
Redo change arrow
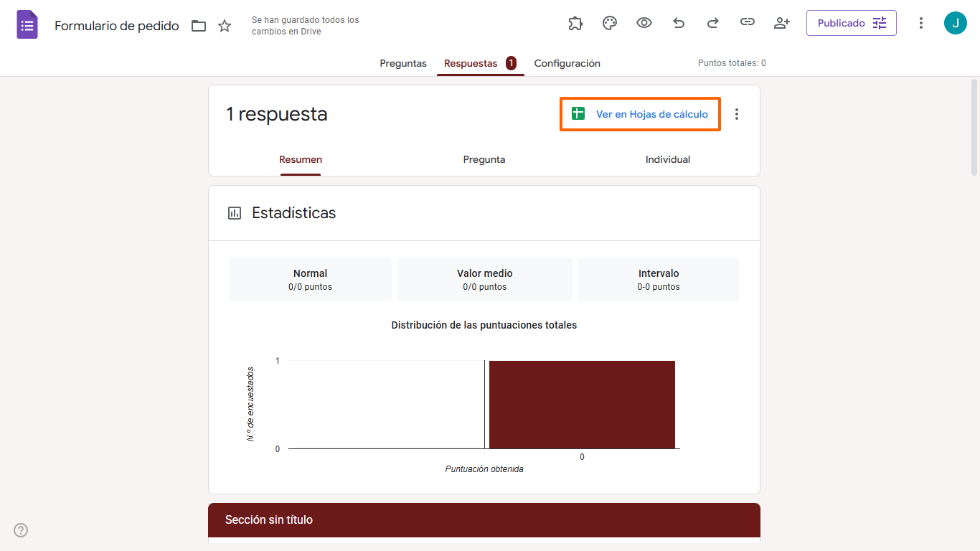click(713, 23)
